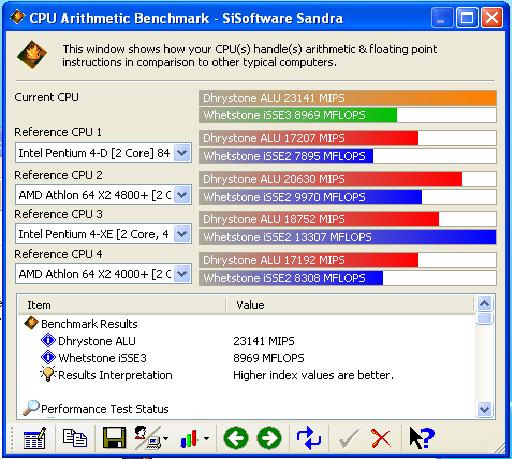
Task: Click the orange Dhrystone ALU 23141 MIPS bar
Action: coord(348,98)
